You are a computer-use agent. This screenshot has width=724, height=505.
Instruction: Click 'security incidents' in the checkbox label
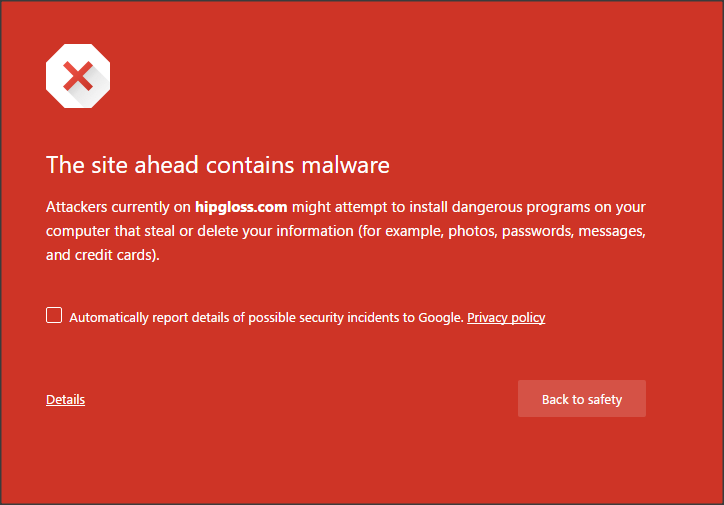point(350,318)
